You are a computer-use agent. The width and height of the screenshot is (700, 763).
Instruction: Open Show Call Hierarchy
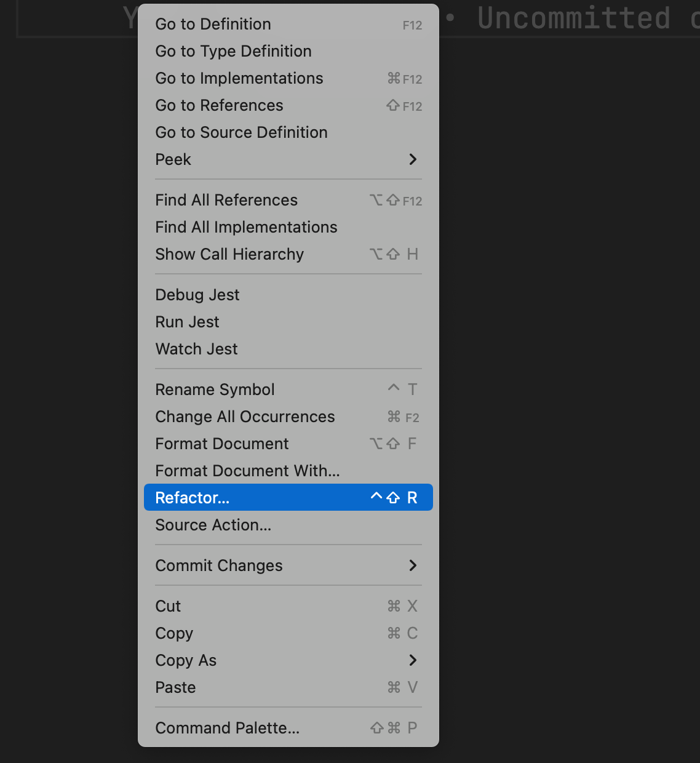tap(229, 254)
